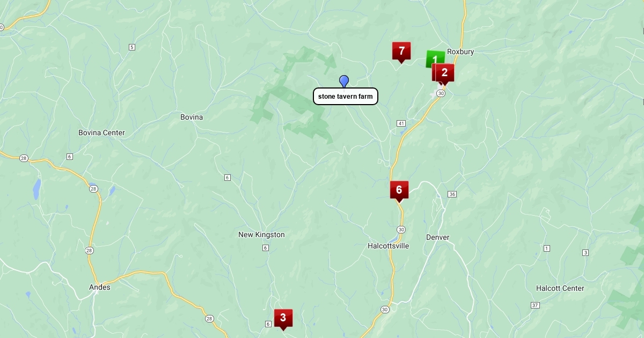This screenshot has width=644, height=338.
Task: Click the Route 30 shield near Halcottsville
Action: coord(401,230)
